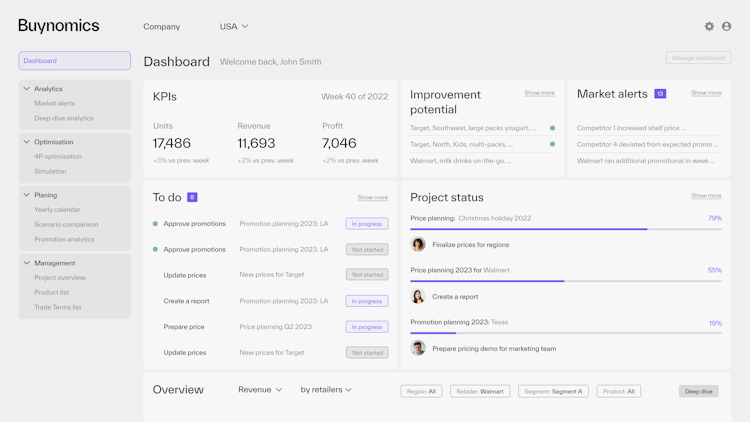This screenshot has height=422, width=750.
Task: Click the user account profile icon
Action: [727, 26]
